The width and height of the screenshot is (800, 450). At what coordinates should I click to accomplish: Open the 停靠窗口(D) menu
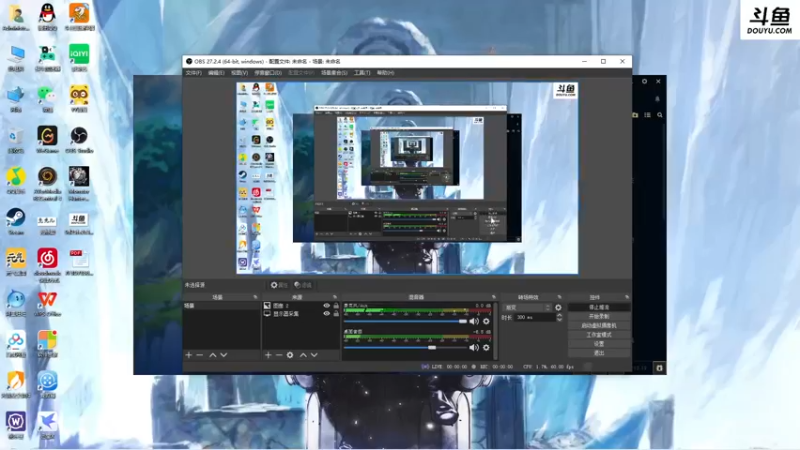[x=268, y=73]
